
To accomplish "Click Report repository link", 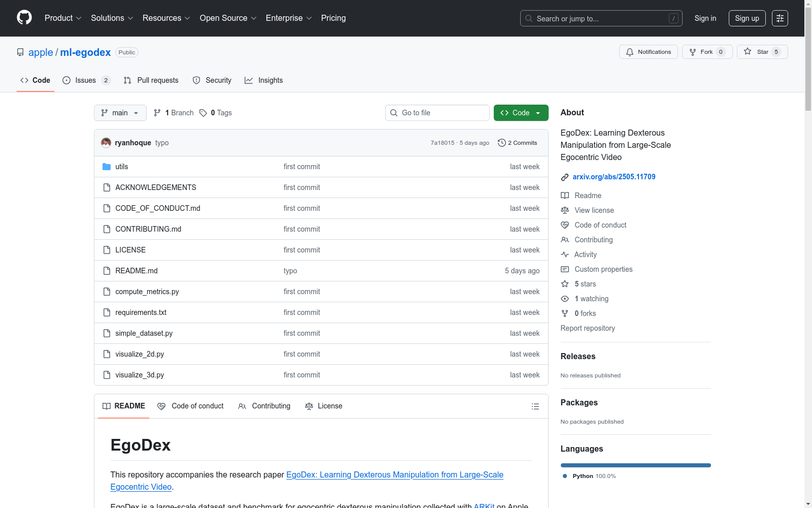I will pos(588,328).
